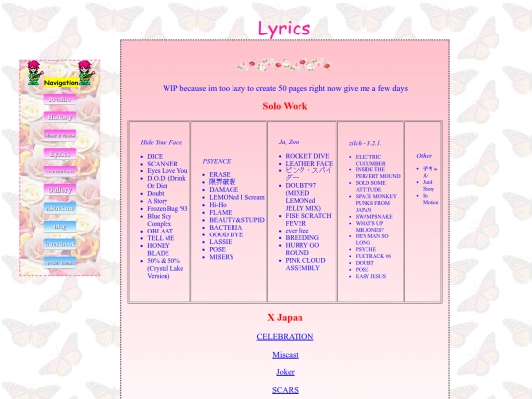
Task: Open the Blog navigation button
Action: coord(60,226)
